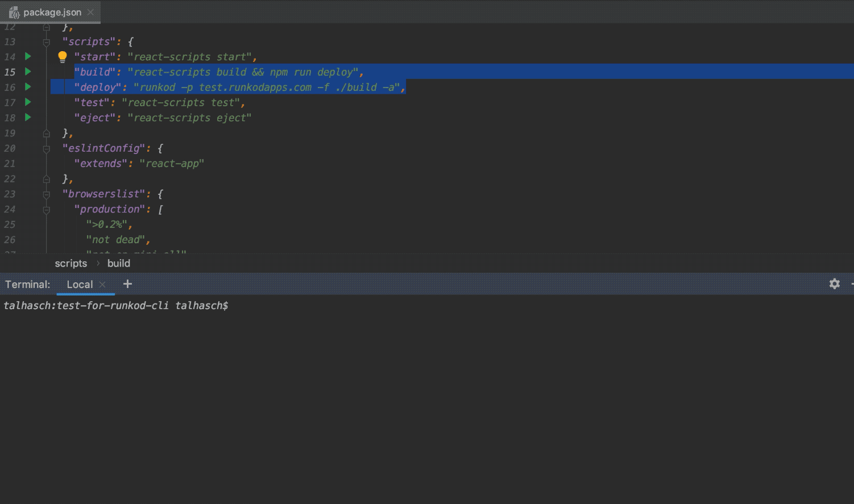Image resolution: width=854 pixels, height=504 pixels.
Task: Click the "test" key on line 17
Action: [92, 103]
